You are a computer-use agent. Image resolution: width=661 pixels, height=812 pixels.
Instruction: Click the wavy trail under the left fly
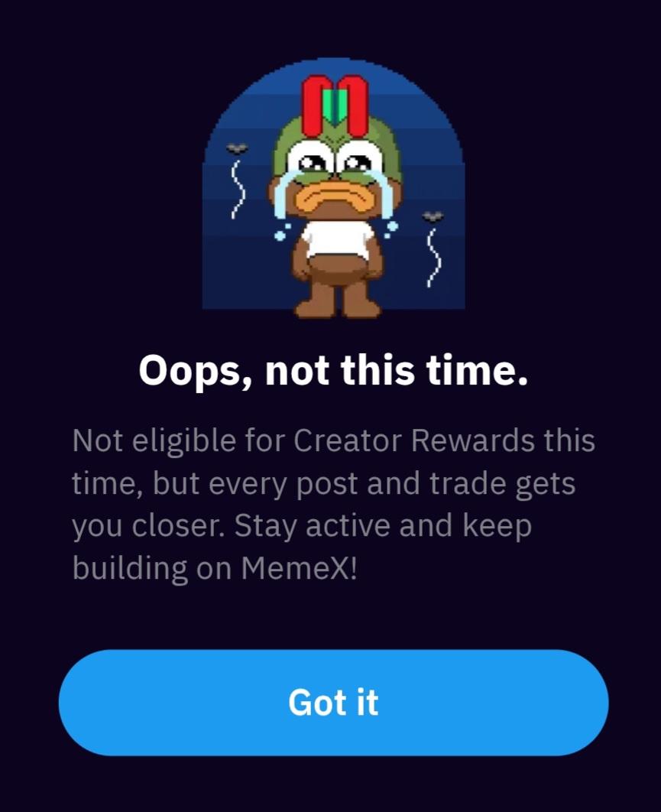pos(237,189)
